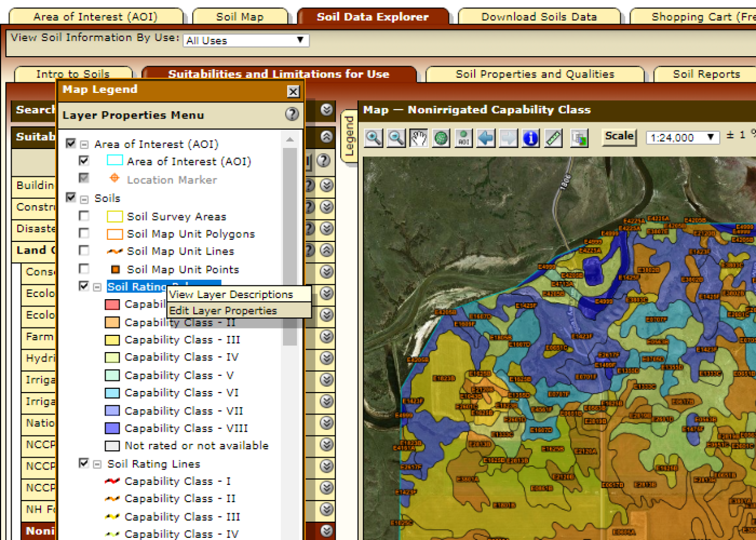756x540 pixels.
Task: Click the Not rated or not available swatch
Action: (112, 446)
